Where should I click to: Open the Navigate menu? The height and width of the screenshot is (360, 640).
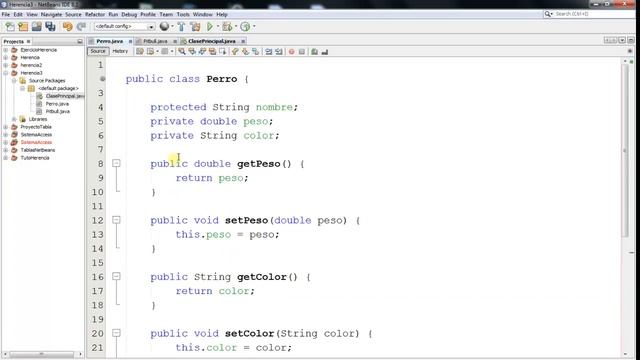[x=51, y=14]
